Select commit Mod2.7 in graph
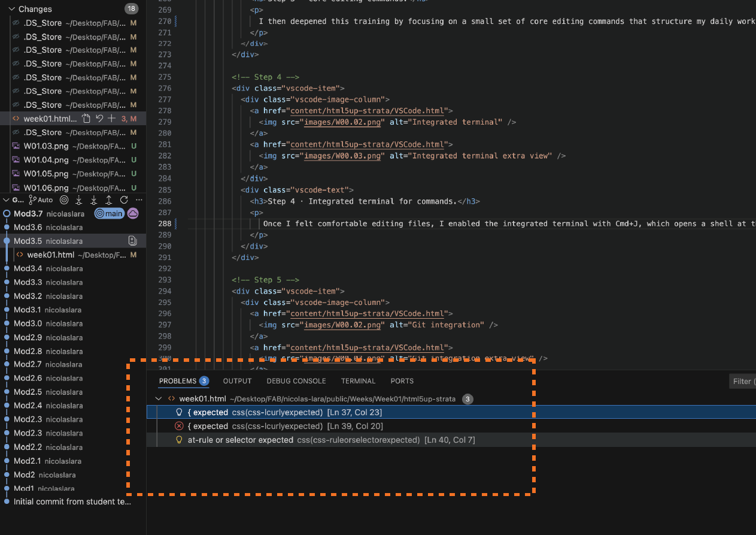 point(73,364)
